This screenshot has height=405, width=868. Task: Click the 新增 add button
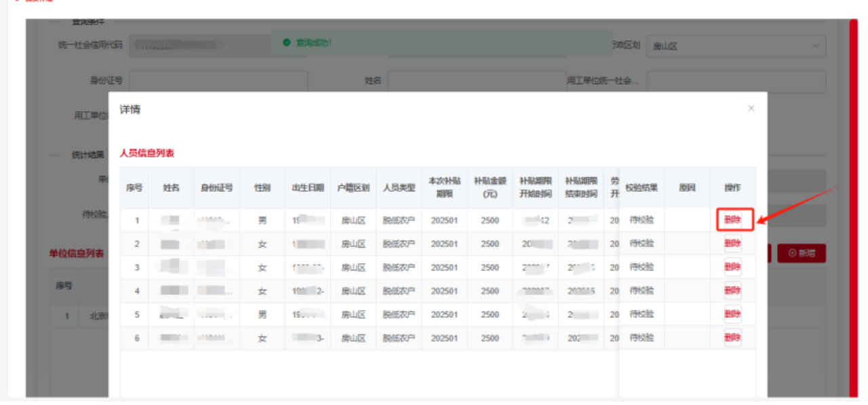click(802, 253)
